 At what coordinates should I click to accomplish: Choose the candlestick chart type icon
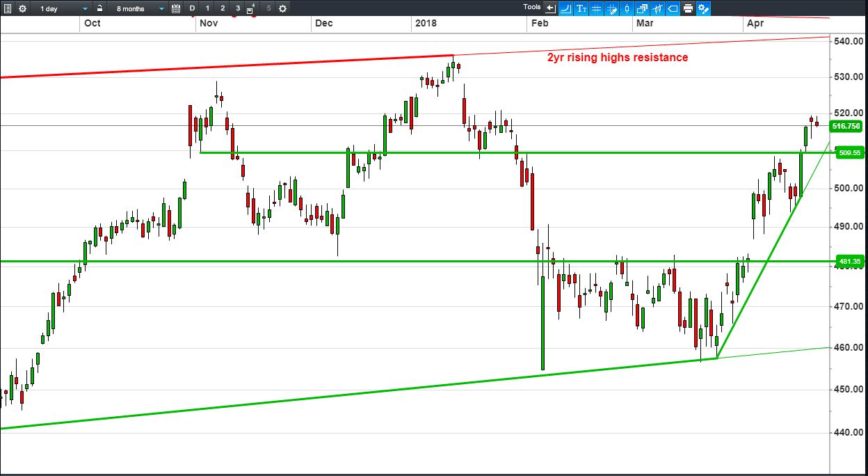pyautogui.click(x=627, y=8)
